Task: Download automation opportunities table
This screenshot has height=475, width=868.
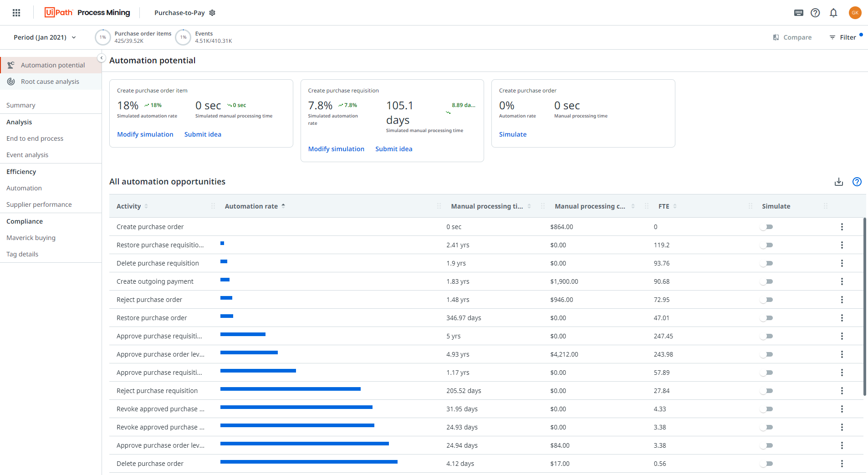Action: pyautogui.click(x=839, y=182)
